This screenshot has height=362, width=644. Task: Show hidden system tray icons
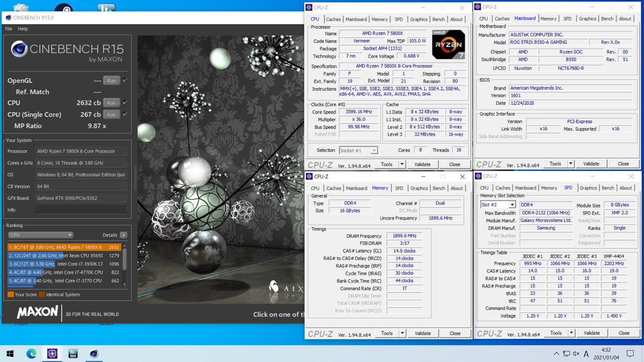[556, 353]
